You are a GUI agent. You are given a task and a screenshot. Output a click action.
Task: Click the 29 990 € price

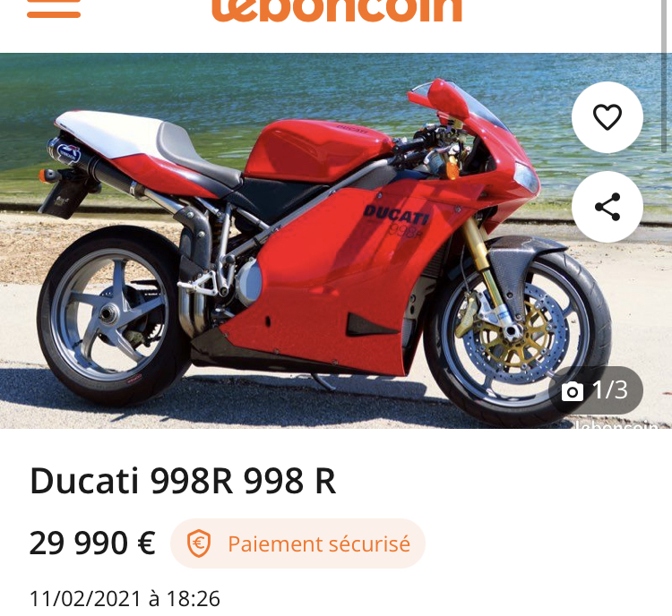[92, 543]
